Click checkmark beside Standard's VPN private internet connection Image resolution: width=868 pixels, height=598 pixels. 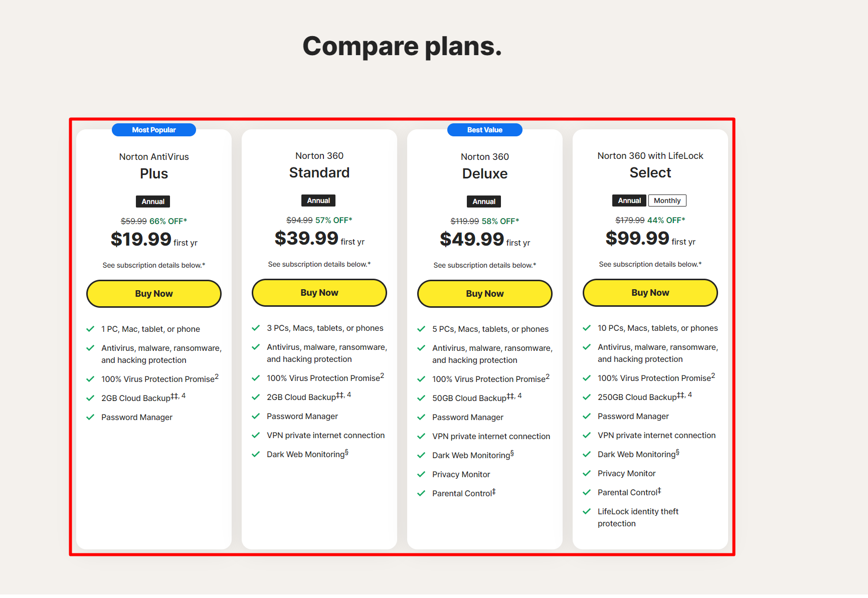256,435
